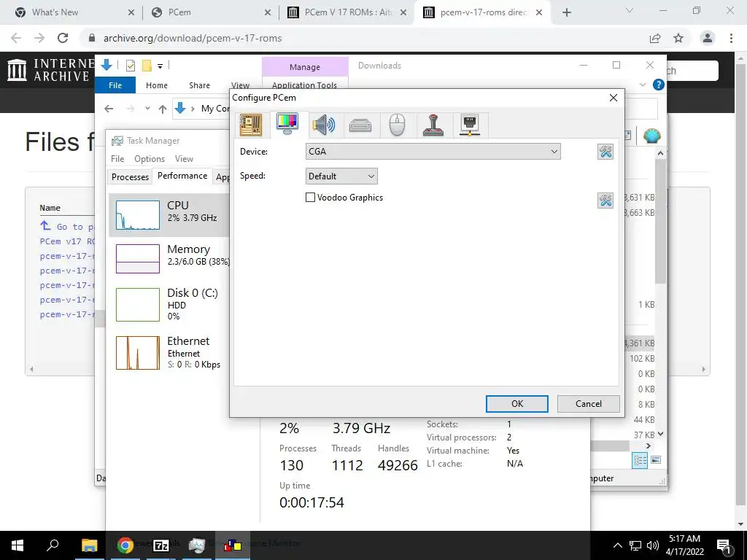Click the Internet Archive logo
Image resolution: width=747 pixels, height=560 pixels.
click(50, 70)
